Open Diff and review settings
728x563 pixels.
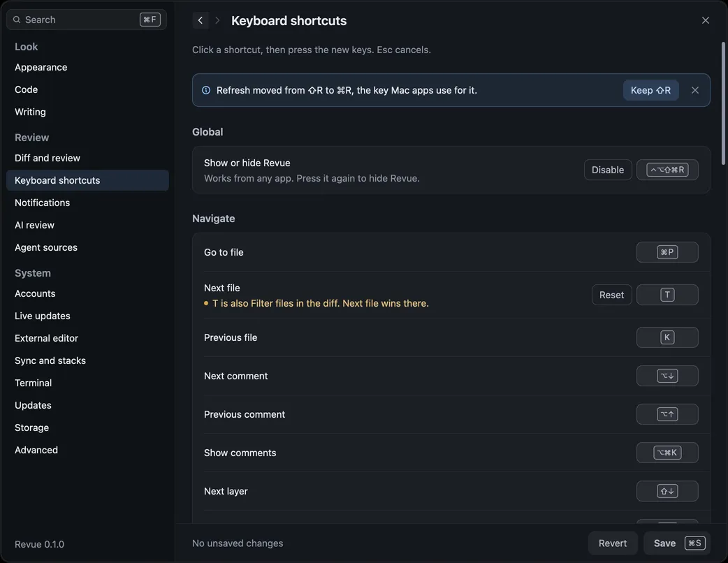click(87, 158)
